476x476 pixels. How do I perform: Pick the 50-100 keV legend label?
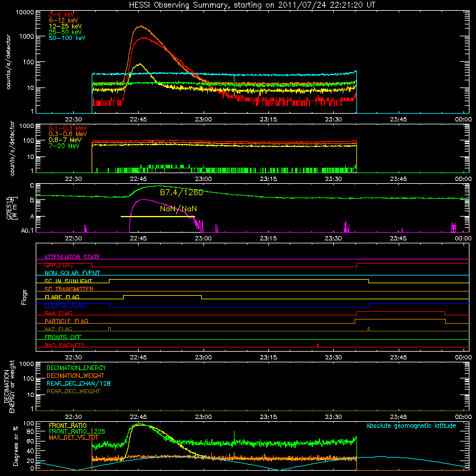(x=67, y=37)
